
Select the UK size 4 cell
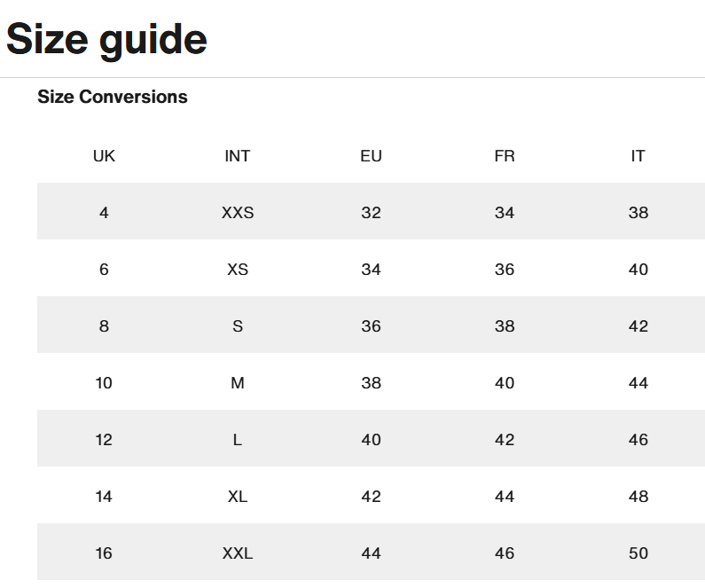104,213
